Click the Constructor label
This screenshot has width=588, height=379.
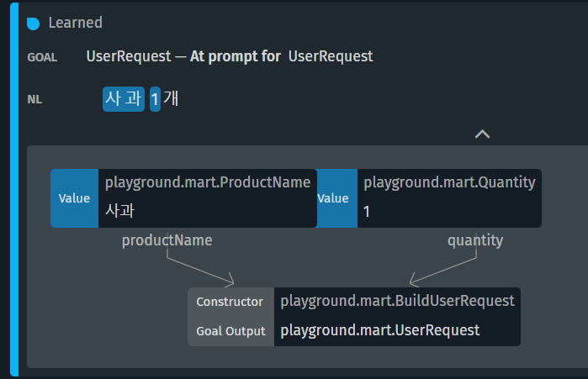point(230,302)
